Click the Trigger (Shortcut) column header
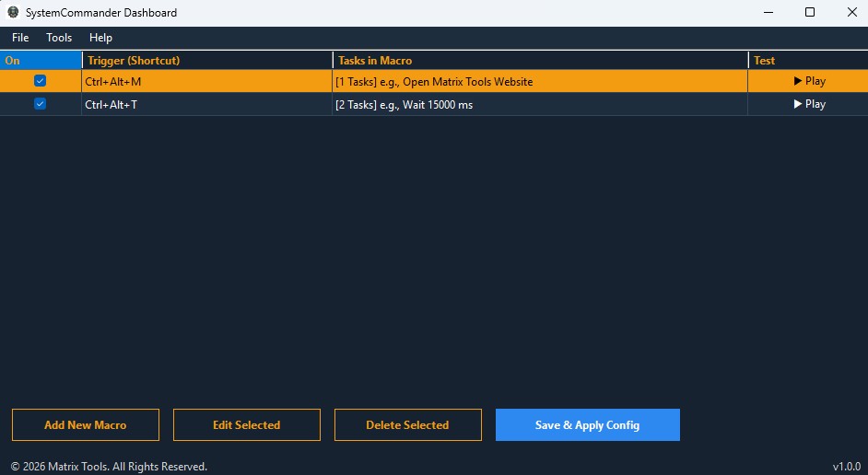The image size is (868, 475). 207,60
